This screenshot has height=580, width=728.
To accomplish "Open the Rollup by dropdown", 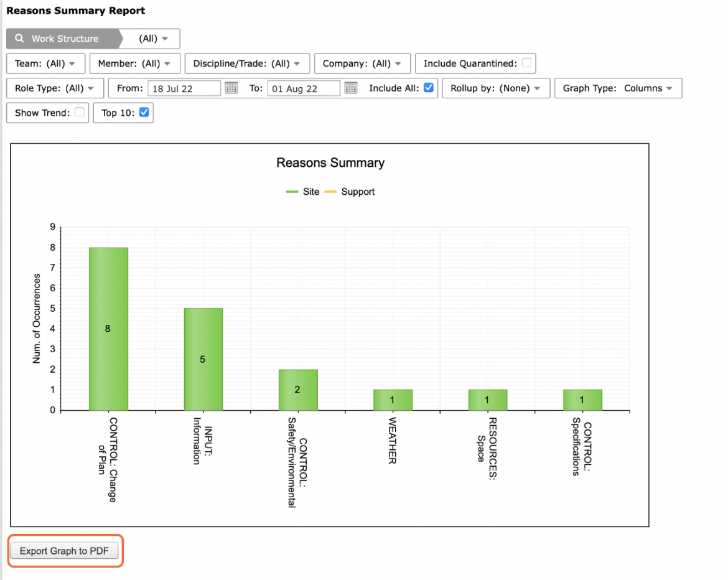I will coord(496,88).
